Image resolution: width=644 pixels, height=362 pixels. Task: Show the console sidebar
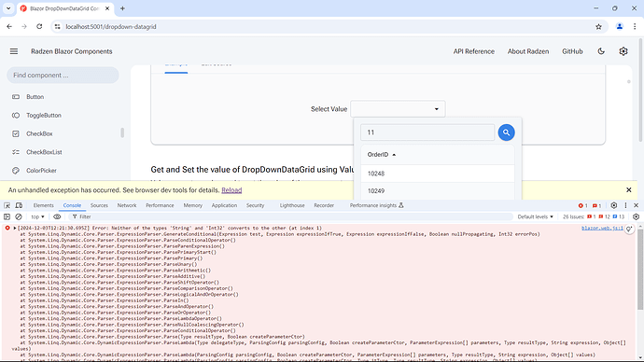(7, 216)
